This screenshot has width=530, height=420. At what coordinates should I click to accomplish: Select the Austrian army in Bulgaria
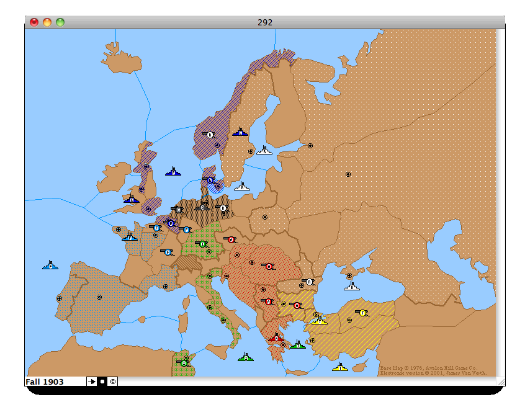(x=297, y=305)
